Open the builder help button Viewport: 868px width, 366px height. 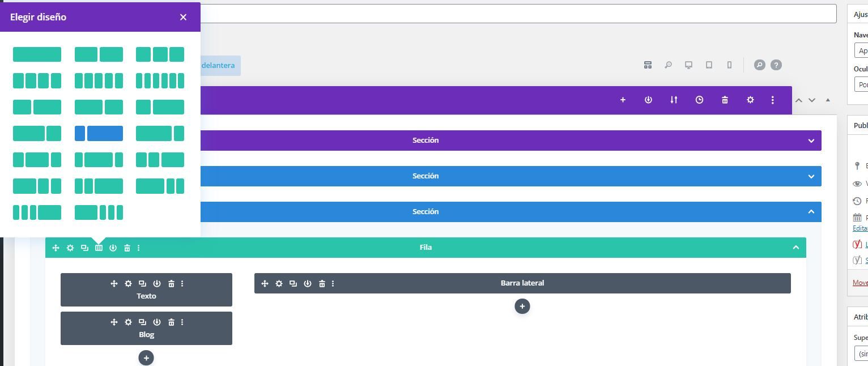(x=776, y=65)
